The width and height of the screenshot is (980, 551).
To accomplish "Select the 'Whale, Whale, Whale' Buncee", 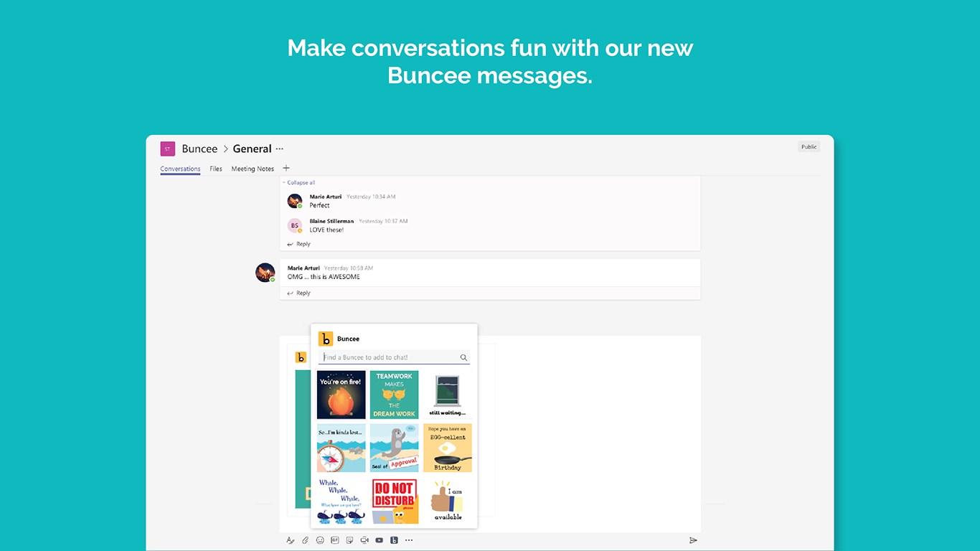I will coord(341,501).
